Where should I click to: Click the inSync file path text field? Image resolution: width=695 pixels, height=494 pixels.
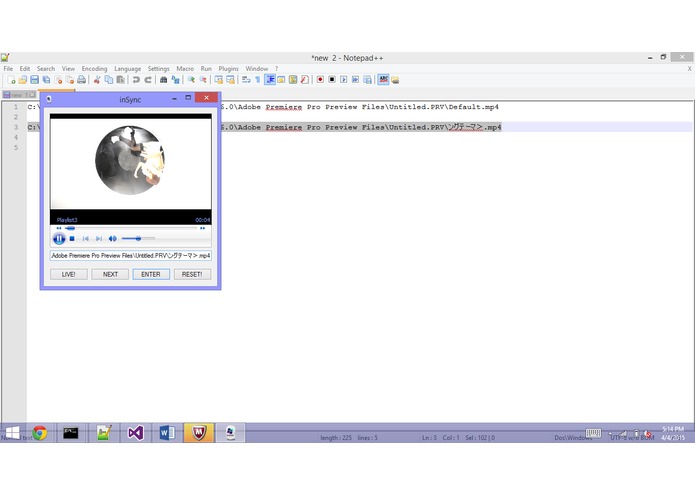[131, 256]
